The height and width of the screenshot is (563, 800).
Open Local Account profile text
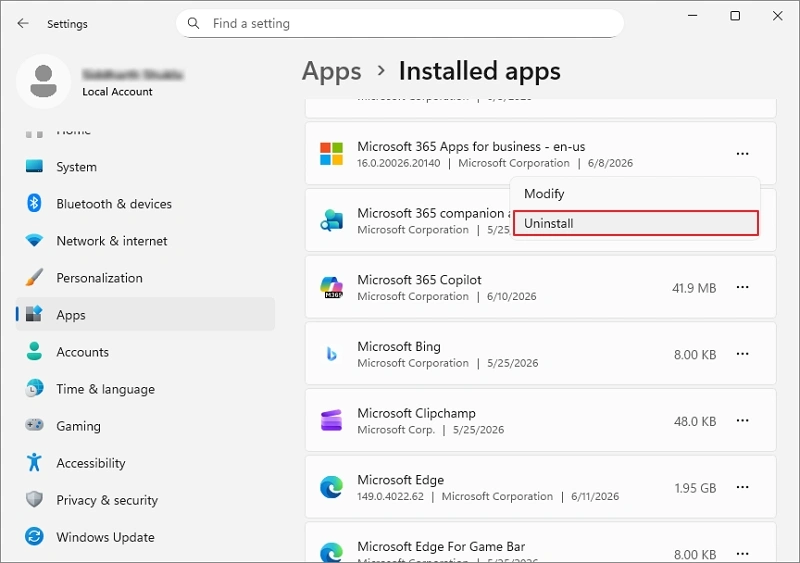coord(117,92)
